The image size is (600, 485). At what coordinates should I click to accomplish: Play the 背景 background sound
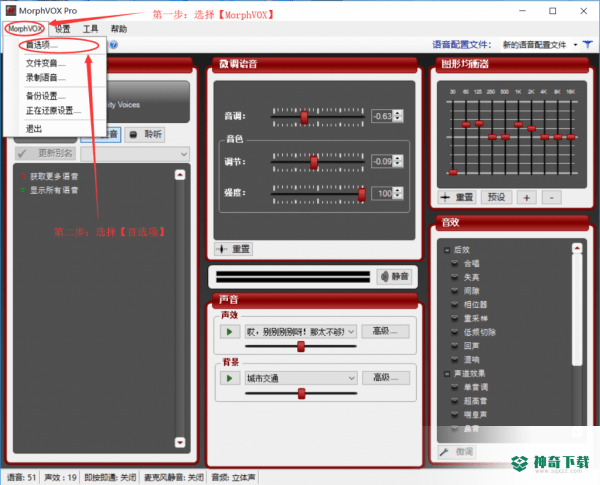[230, 378]
